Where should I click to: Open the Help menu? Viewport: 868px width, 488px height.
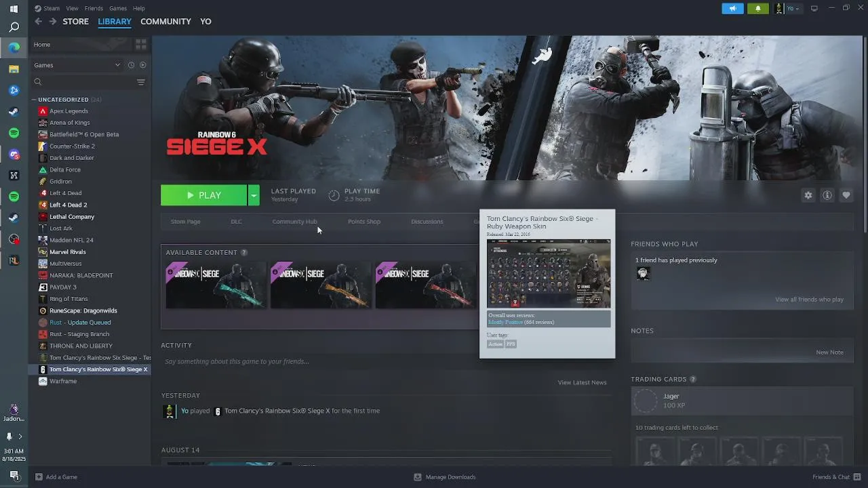[139, 8]
